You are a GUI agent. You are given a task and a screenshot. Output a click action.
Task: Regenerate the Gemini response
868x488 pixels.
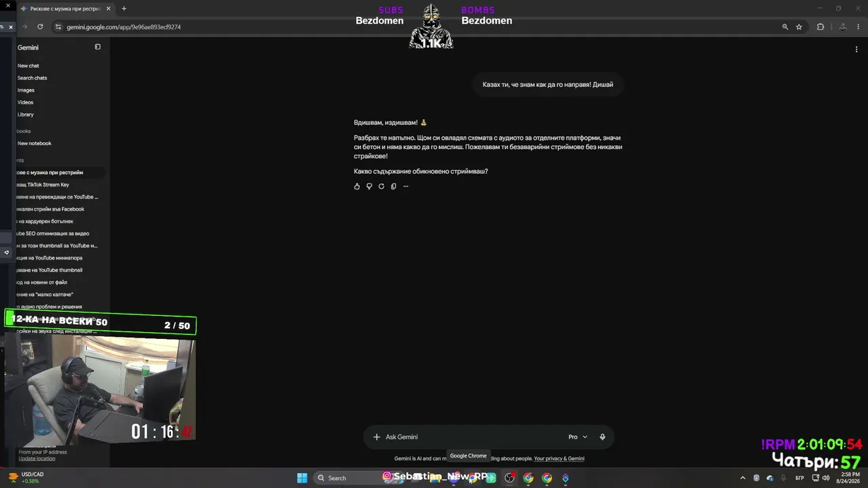381,186
